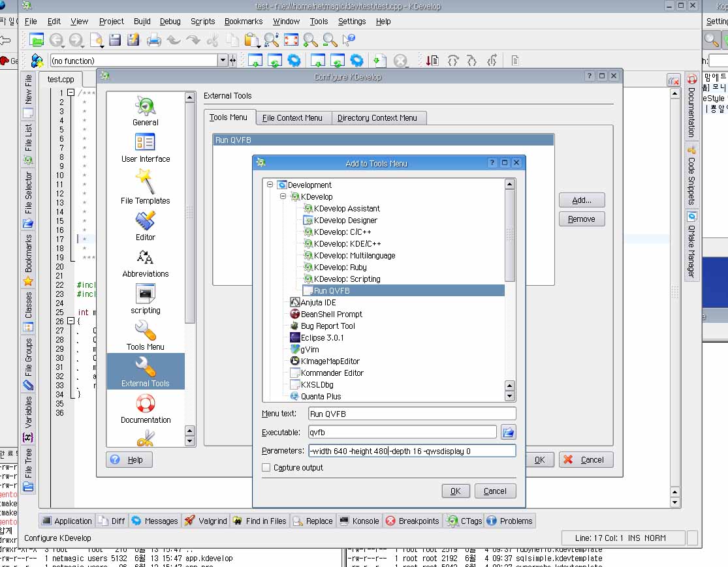Viewport: 728px width, 567px height.
Task: Open the Konsole bottom panel
Action: tap(359, 521)
